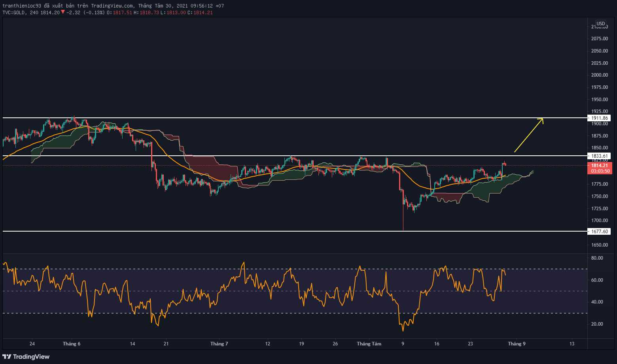
Task: Click the Tháng 6 date label
Action: 72,344
